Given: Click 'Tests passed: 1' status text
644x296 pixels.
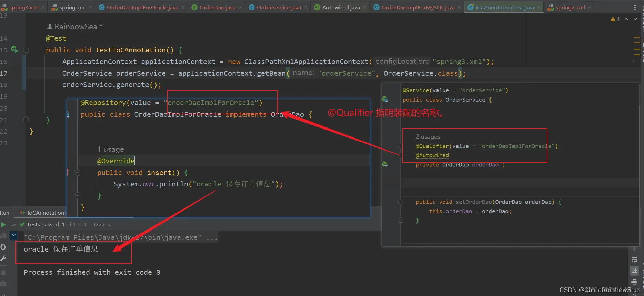Looking at the screenshot, I should click(46, 225).
